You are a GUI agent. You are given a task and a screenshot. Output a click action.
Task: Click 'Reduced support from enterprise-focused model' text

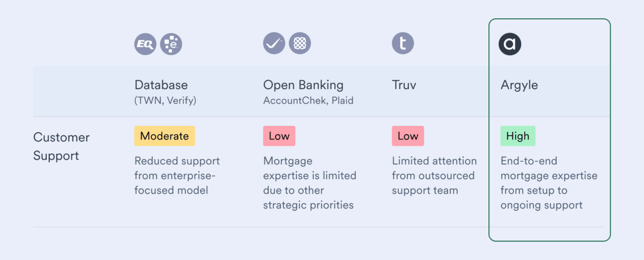click(177, 175)
